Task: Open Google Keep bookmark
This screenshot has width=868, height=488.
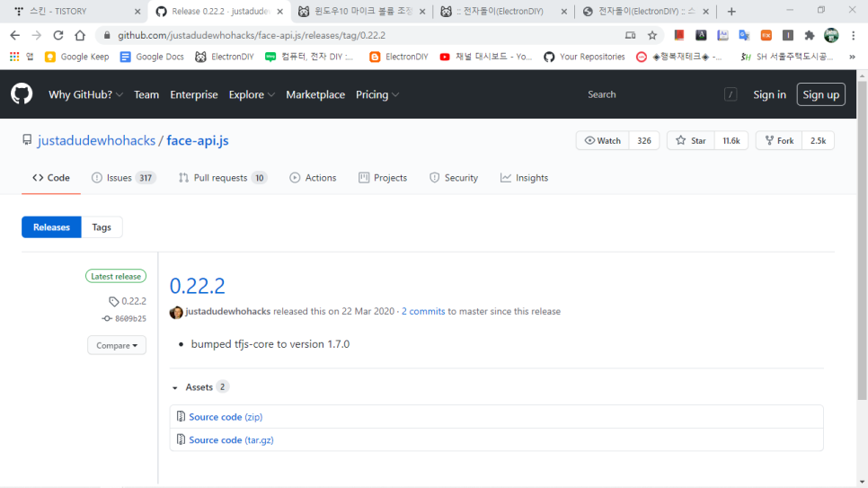Action: pos(77,57)
